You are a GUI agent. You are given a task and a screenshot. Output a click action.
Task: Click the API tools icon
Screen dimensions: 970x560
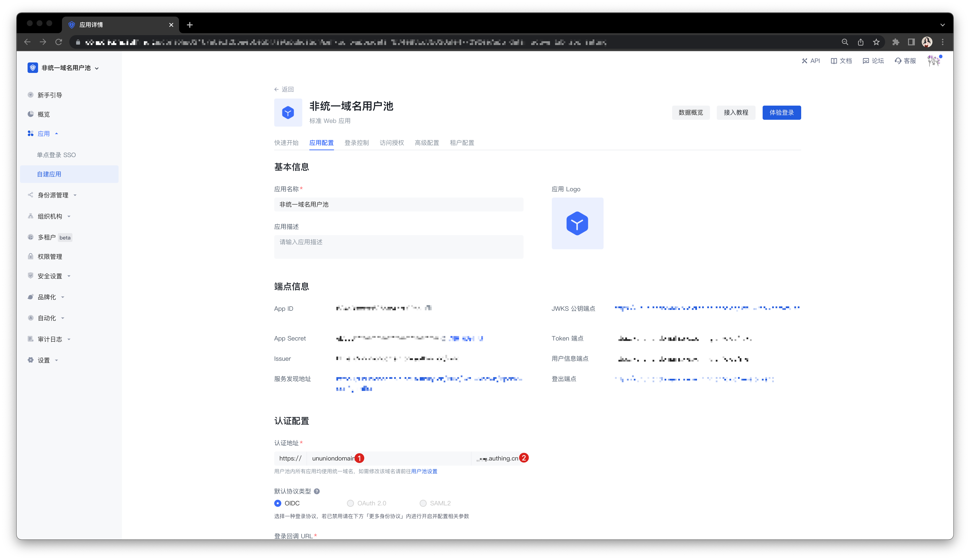tap(804, 61)
